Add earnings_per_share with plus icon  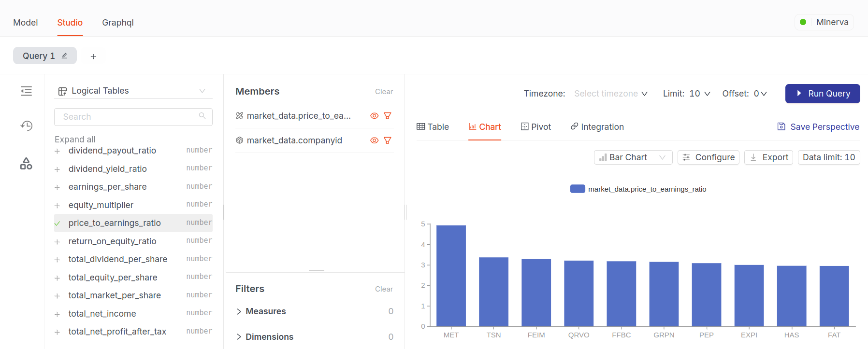57,187
